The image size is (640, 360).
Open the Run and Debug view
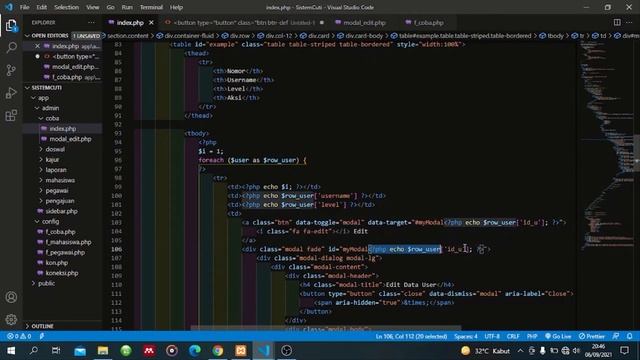coord(11,93)
